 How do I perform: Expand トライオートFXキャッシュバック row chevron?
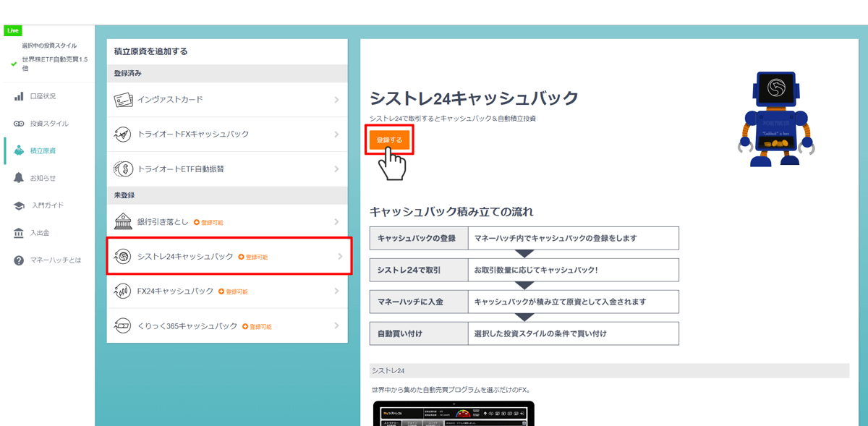point(336,135)
